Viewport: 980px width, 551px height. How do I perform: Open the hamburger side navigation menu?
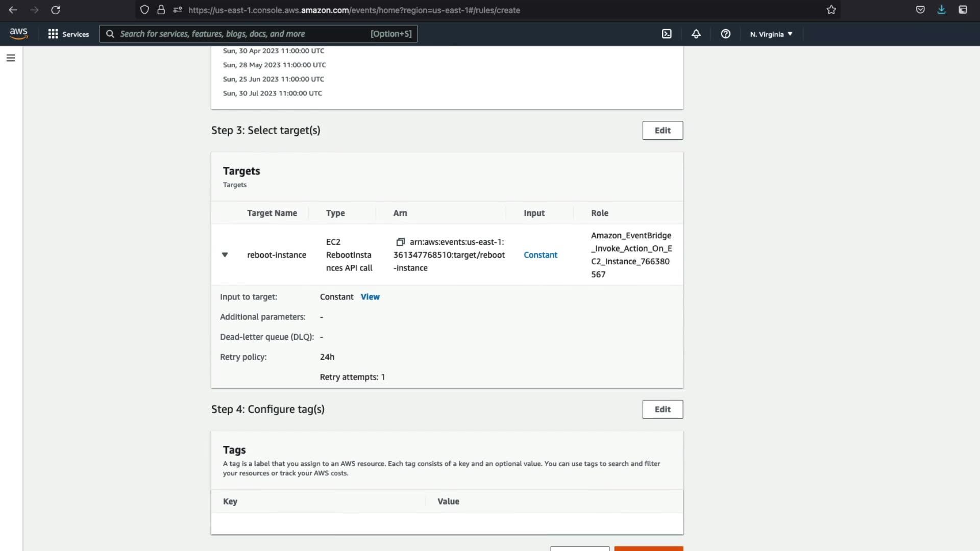pos(11,58)
